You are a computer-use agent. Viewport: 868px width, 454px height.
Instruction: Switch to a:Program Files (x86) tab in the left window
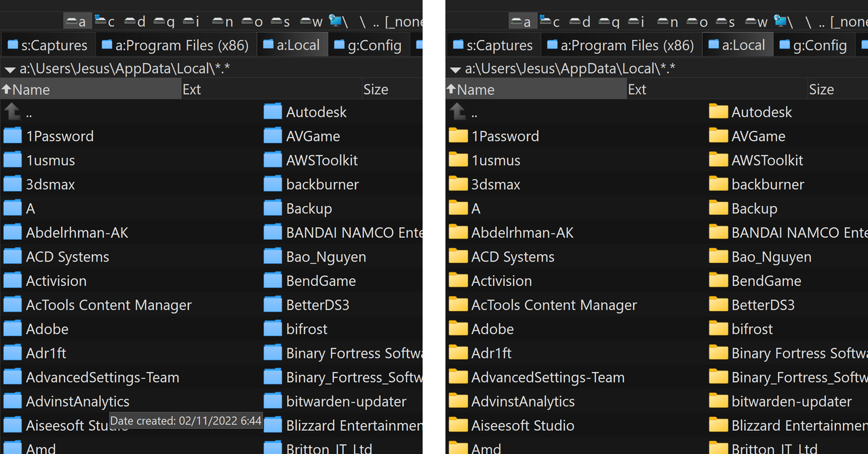pyautogui.click(x=176, y=45)
